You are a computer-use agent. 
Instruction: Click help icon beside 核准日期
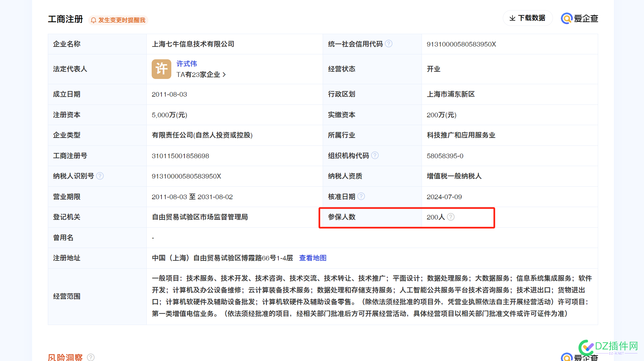coord(361,196)
